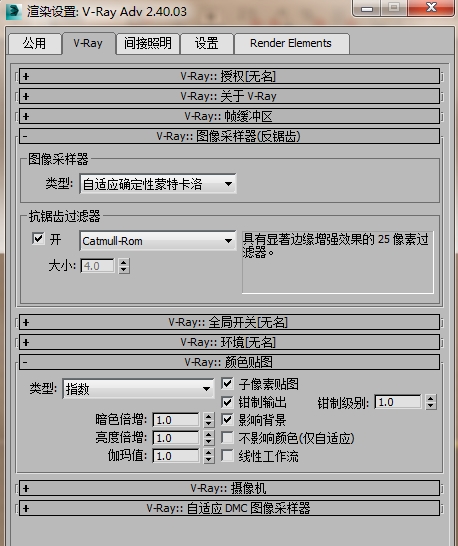Open the Catmull-Rom filter dropdown
Viewport: 458px width, 546px height.
(x=158, y=241)
